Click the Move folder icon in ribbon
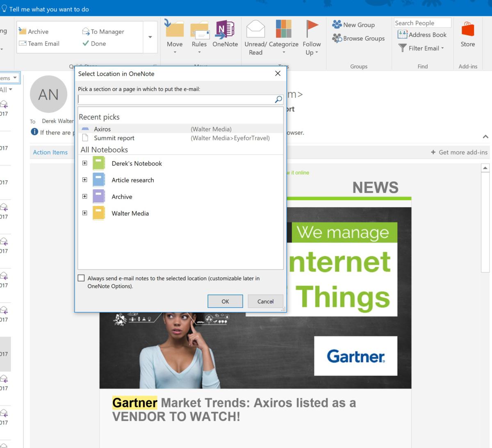This screenshot has height=448, width=492. click(174, 29)
